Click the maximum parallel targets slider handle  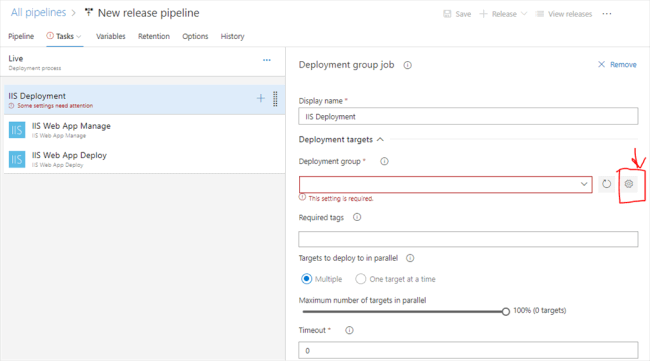[505, 311]
